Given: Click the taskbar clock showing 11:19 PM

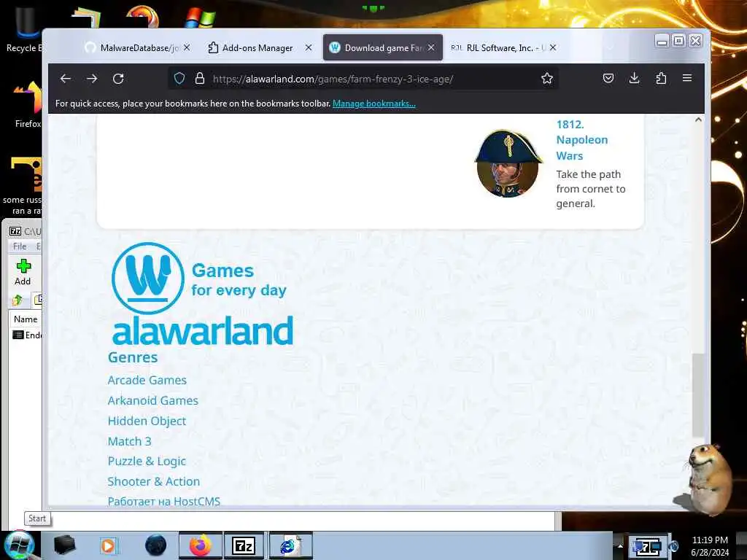Looking at the screenshot, I should [x=710, y=546].
